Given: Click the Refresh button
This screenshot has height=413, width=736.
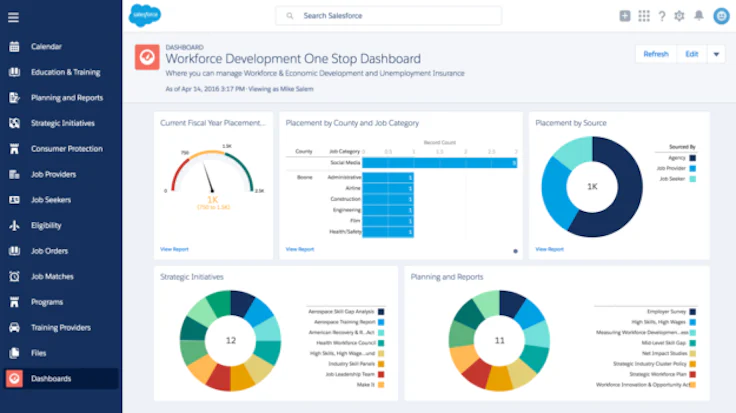Looking at the screenshot, I should (656, 54).
